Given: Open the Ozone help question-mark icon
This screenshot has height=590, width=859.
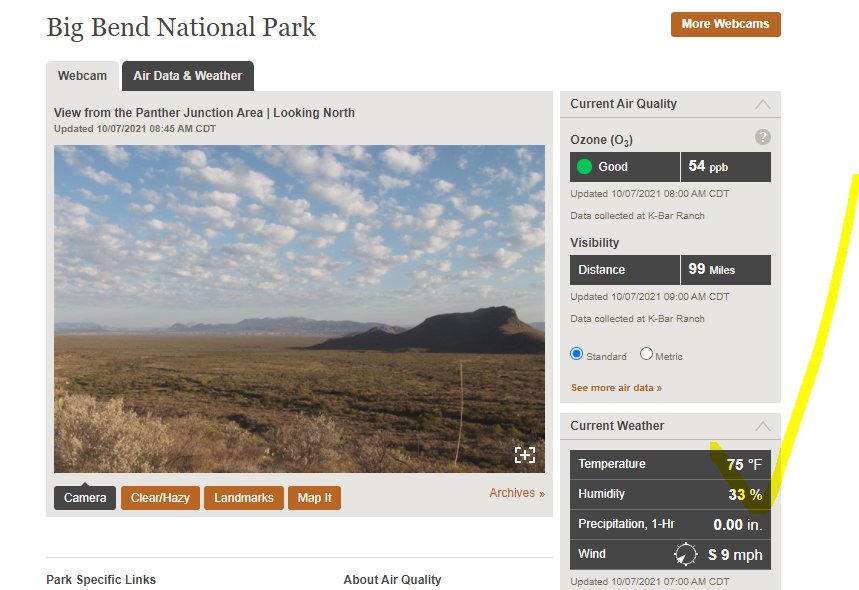Looking at the screenshot, I should click(763, 137).
